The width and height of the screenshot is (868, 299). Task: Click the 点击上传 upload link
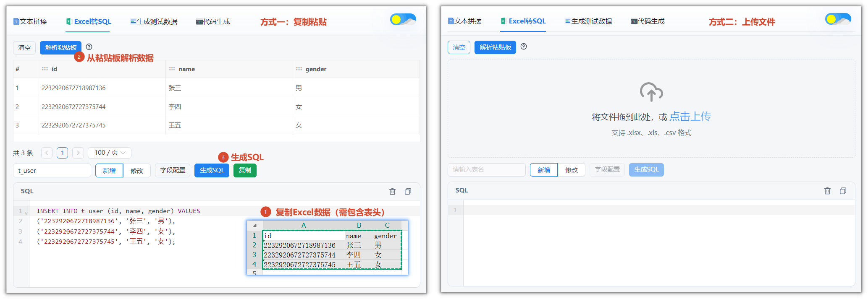(x=690, y=117)
